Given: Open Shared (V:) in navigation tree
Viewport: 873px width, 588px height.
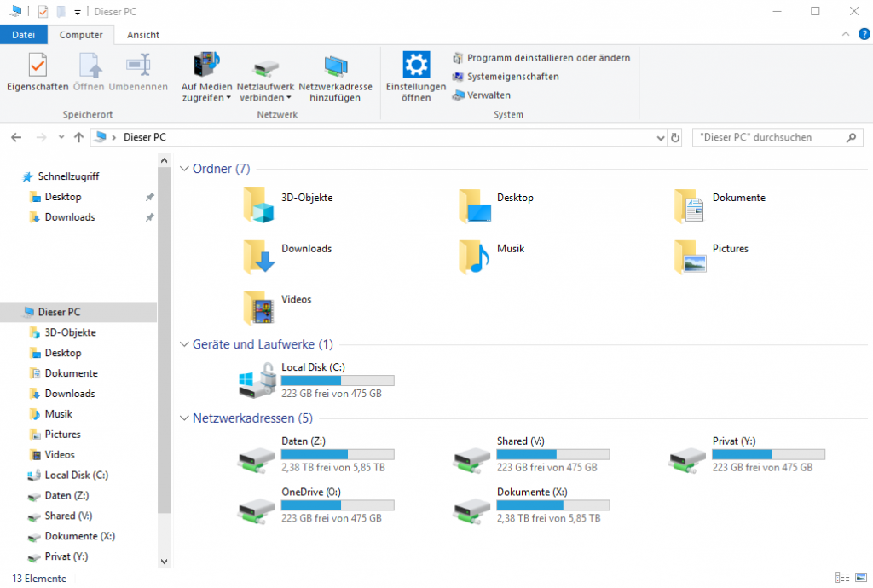Looking at the screenshot, I should 68,516.
